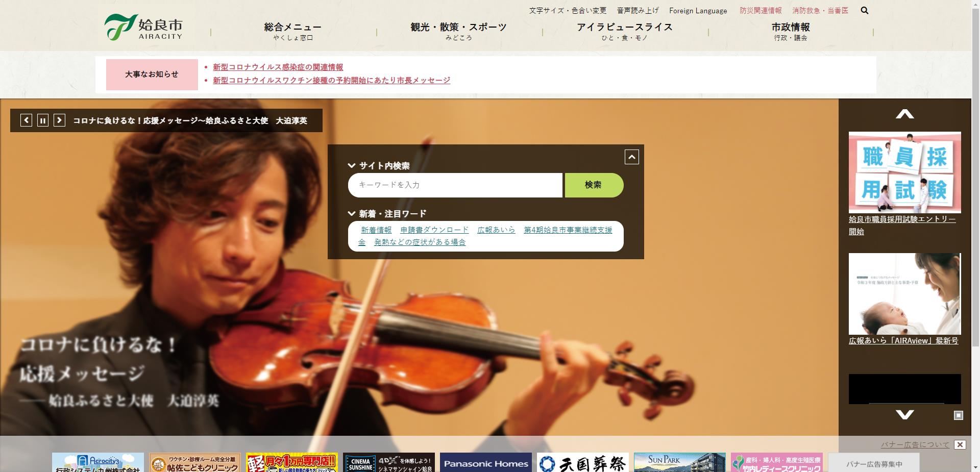Click the Aira City logo
Viewport: 980px width, 472px height.
pyautogui.click(x=144, y=28)
